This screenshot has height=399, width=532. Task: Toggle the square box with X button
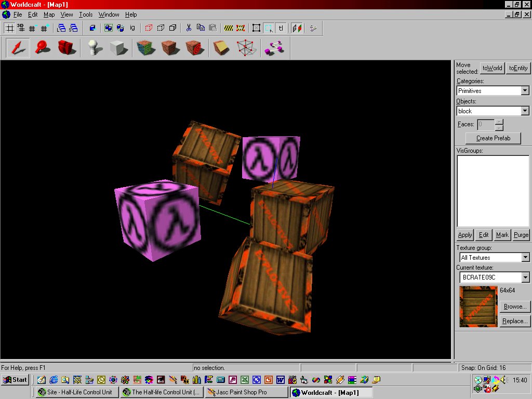tap(257, 28)
